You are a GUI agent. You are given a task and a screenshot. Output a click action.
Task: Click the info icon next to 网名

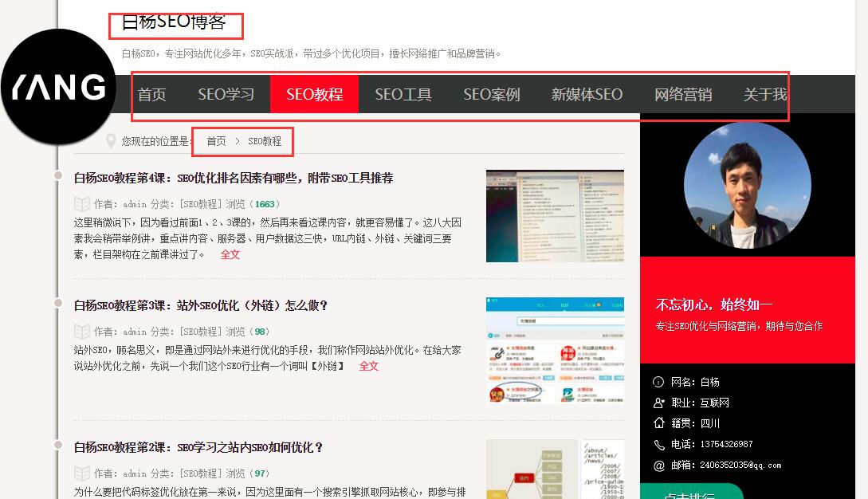(x=658, y=382)
